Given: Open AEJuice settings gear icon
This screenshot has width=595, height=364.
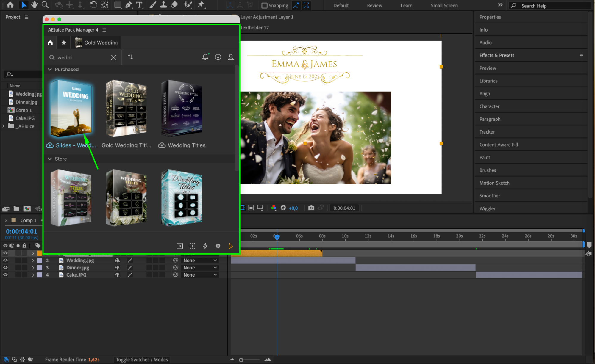Looking at the screenshot, I should (x=218, y=246).
